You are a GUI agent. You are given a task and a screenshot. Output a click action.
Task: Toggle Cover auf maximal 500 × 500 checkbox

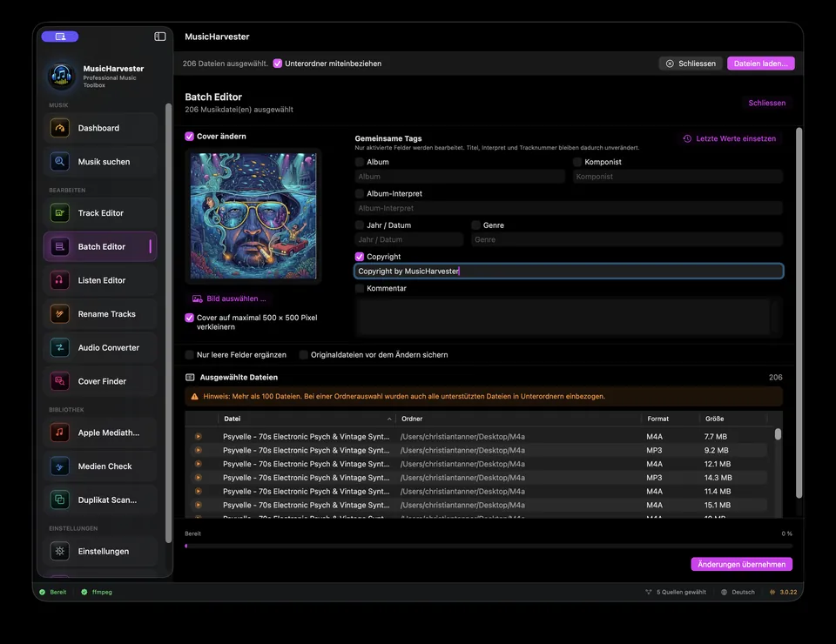coord(189,318)
